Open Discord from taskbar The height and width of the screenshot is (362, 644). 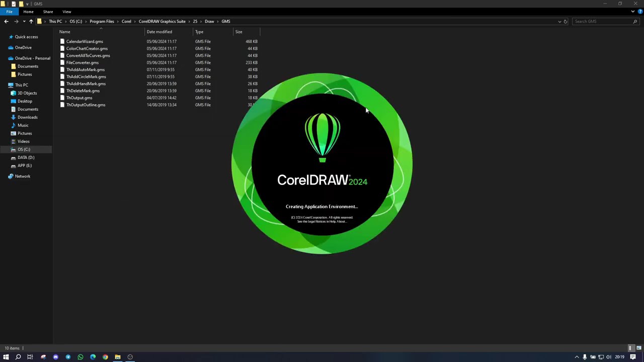tap(55, 357)
